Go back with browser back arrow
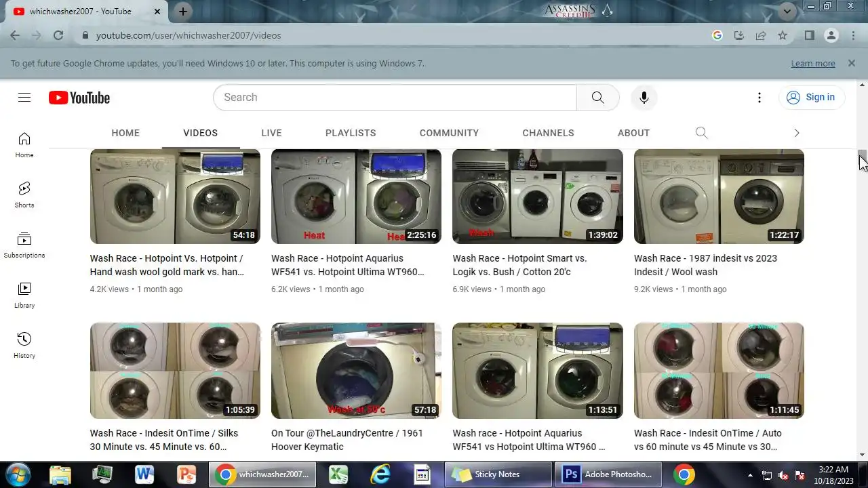The width and height of the screenshot is (868, 488). coord(15,35)
